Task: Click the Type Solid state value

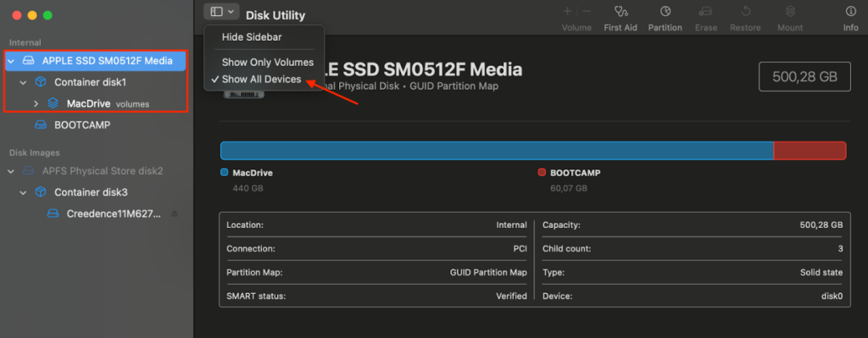Action: click(821, 273)
